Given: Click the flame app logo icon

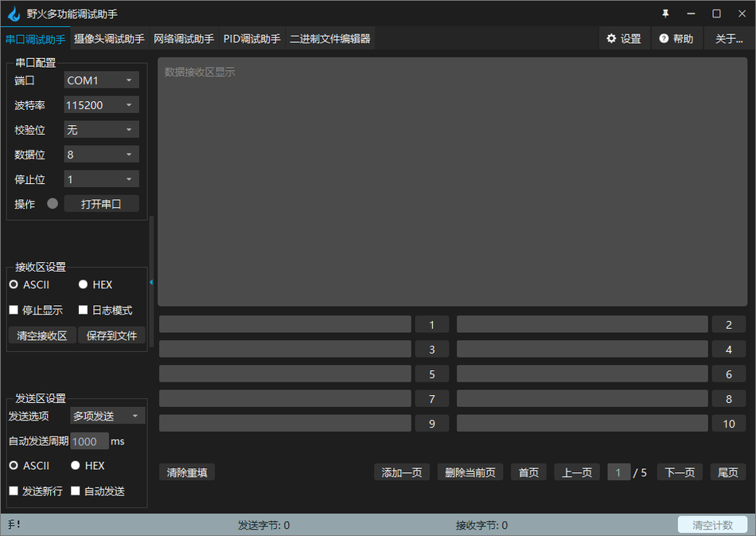Looking at the screenshot, I should tap(14, 14).
